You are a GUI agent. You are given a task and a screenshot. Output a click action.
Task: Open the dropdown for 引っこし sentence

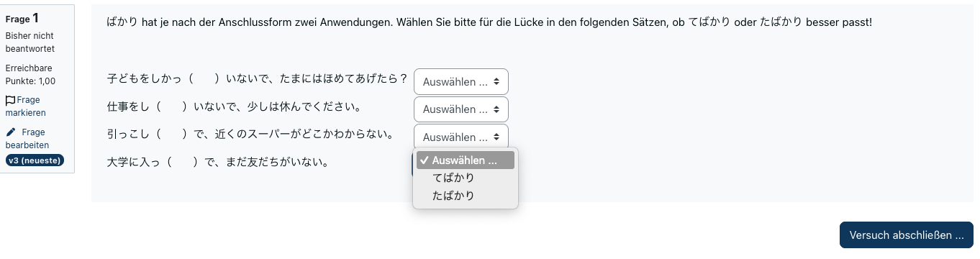click(x=461, y=137)
